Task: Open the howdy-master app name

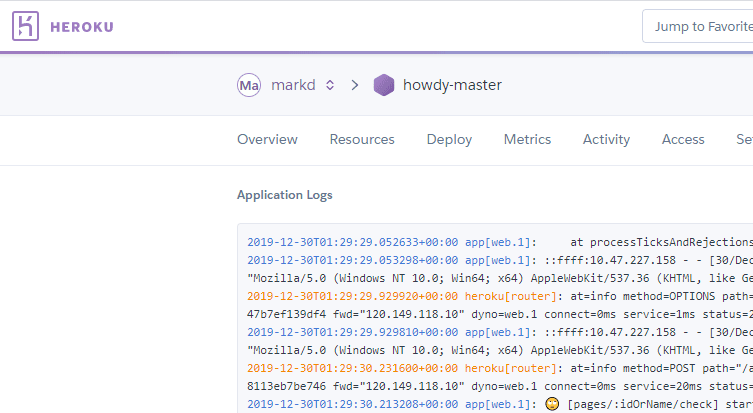Action: (x=452, y=85)
